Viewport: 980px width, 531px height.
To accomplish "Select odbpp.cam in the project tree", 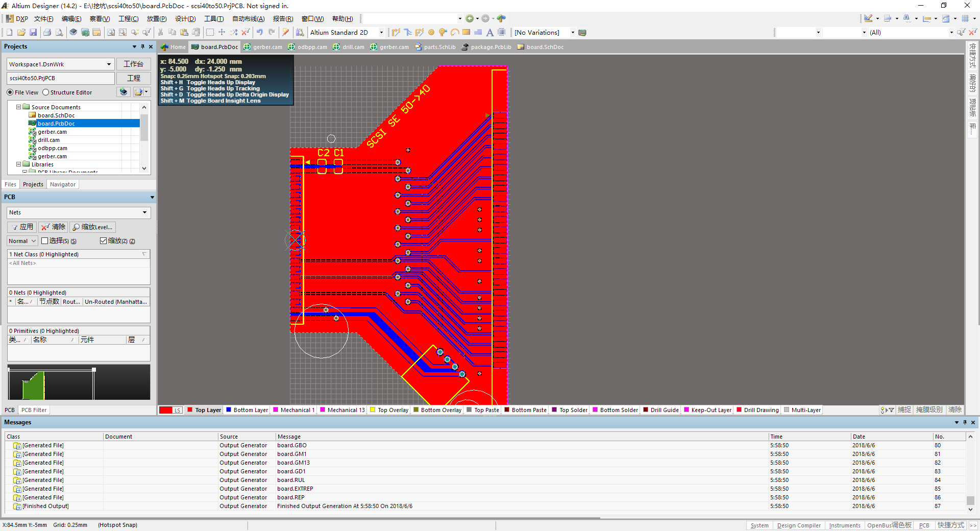I will 52,148.
